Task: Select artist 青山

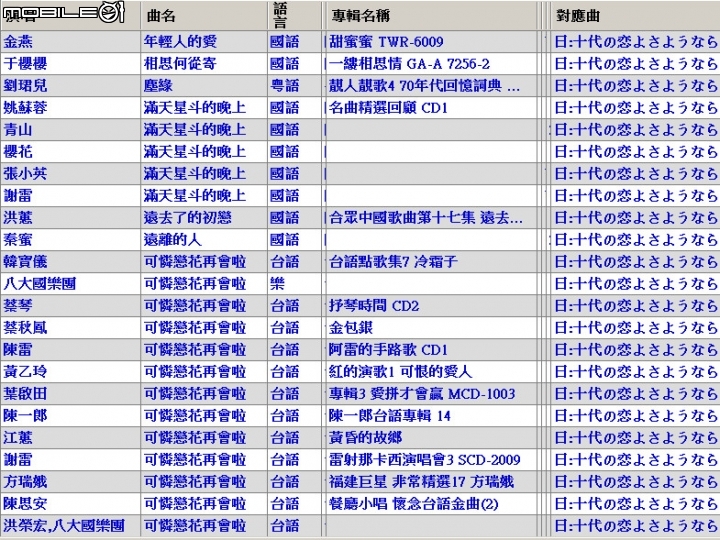Action: [18, 130]
